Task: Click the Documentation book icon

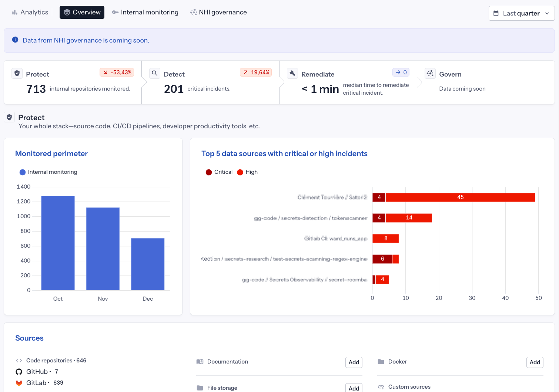Action: pos(200,362)
